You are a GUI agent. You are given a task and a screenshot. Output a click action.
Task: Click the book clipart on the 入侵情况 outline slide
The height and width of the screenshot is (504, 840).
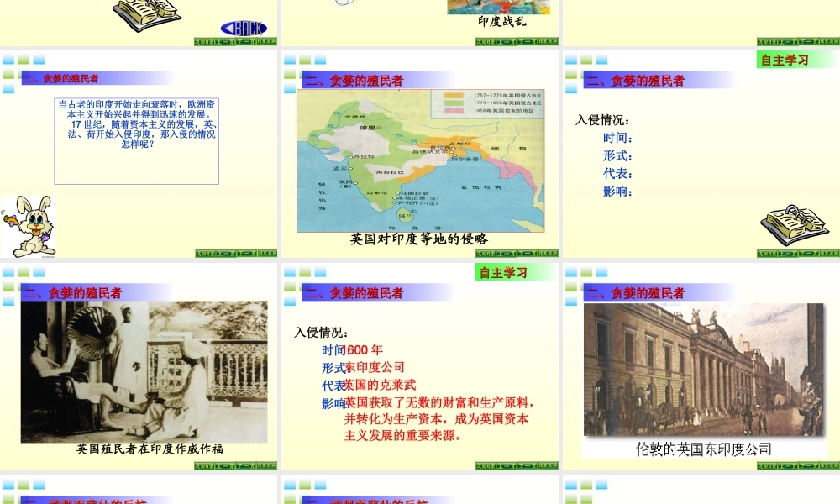[x=795, y=225]
